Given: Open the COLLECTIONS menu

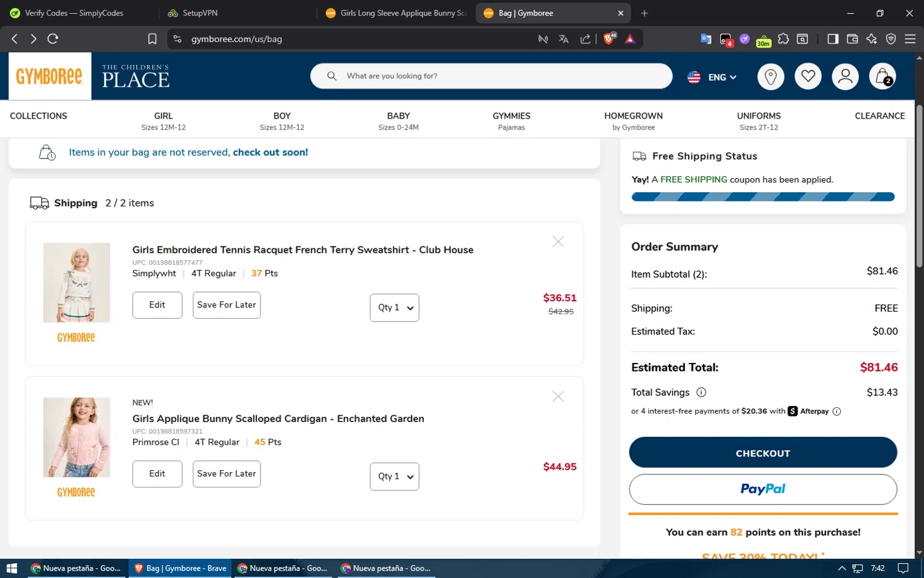Looking at the screenshot, I should 39,116.
